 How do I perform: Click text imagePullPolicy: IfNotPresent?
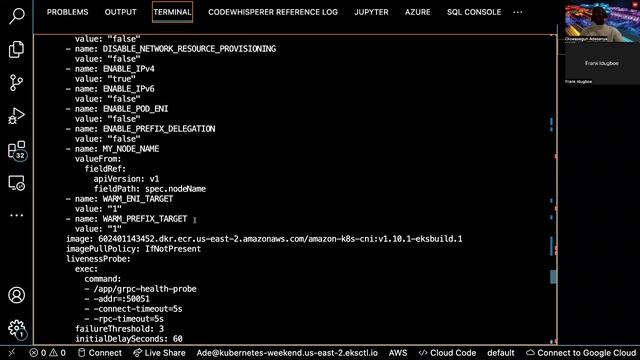133,249
